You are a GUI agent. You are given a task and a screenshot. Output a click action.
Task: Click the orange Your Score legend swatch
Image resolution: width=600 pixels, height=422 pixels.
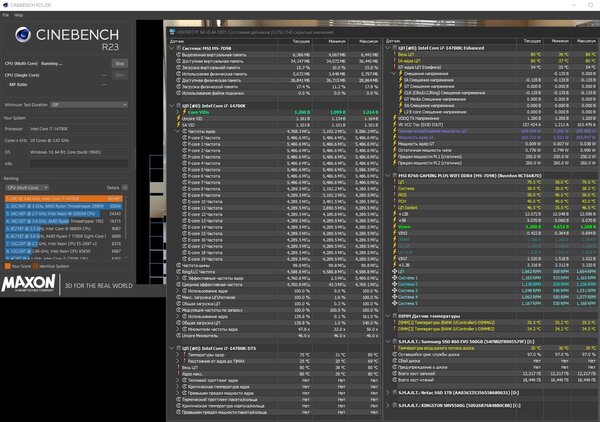click(x=8, y=266)
